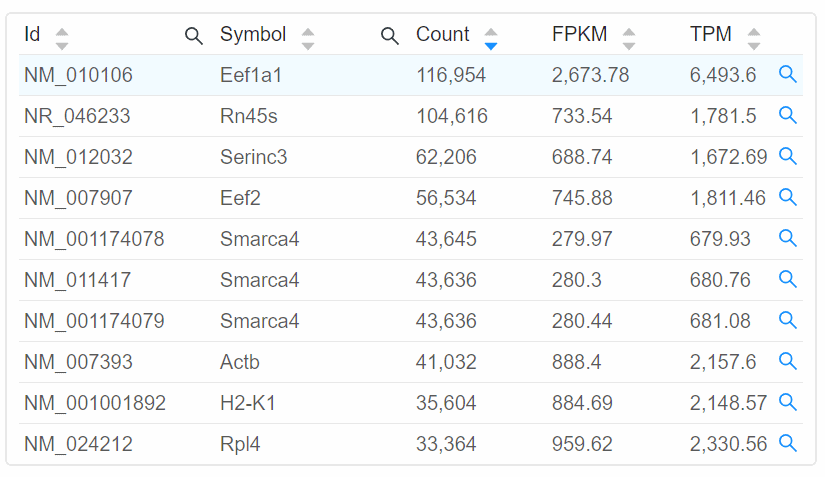825x477 pixels.
Task: Click magnifier icon in Eef1a1 row
Action: pos(788,74)
